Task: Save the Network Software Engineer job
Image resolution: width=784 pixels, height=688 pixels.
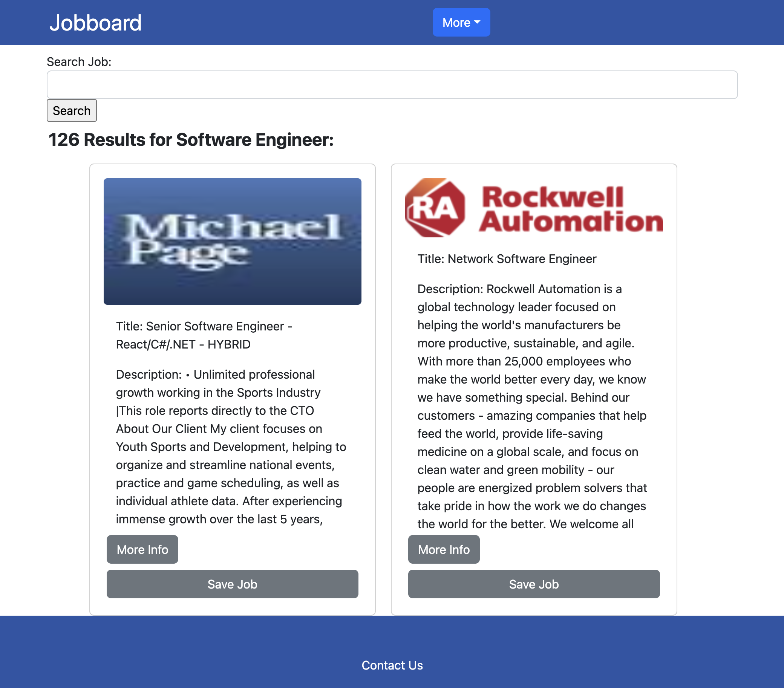Action: click(x=533, y=584)
